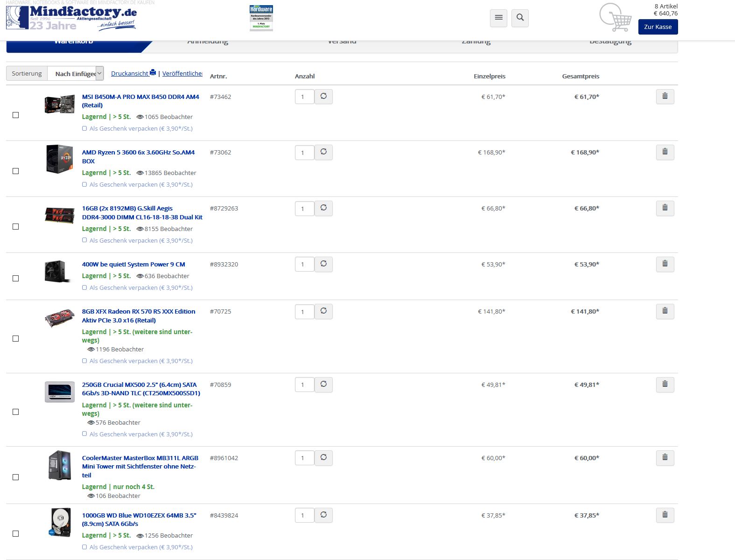Screen dimensions: 735x560
Task: Refresh quantity for CoolerMaster MasterBox case
Action: click(323, 458)
